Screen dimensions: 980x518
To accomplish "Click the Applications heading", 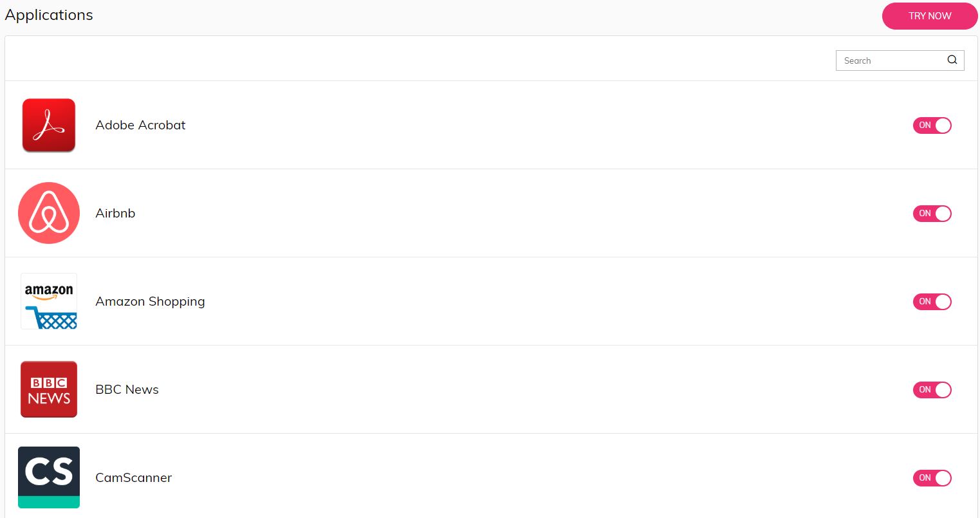I will (x=49, y=15).
